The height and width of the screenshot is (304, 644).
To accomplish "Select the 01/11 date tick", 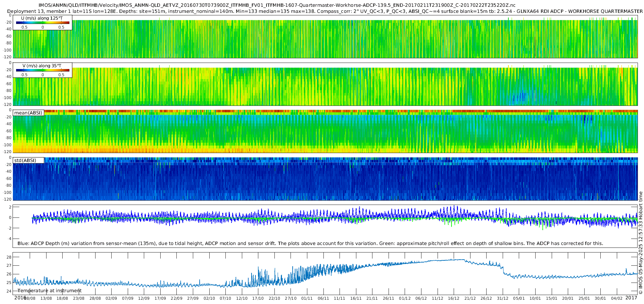I will (307, 298).
